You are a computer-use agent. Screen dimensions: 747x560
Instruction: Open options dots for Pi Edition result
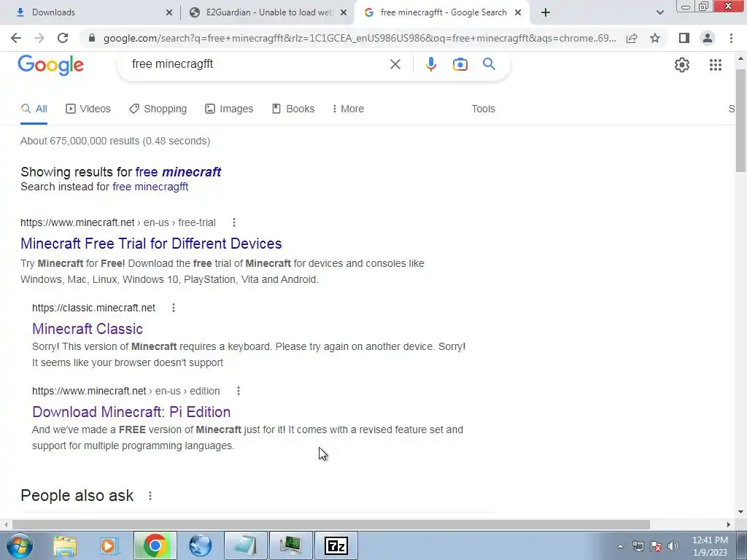click(239, 391)
